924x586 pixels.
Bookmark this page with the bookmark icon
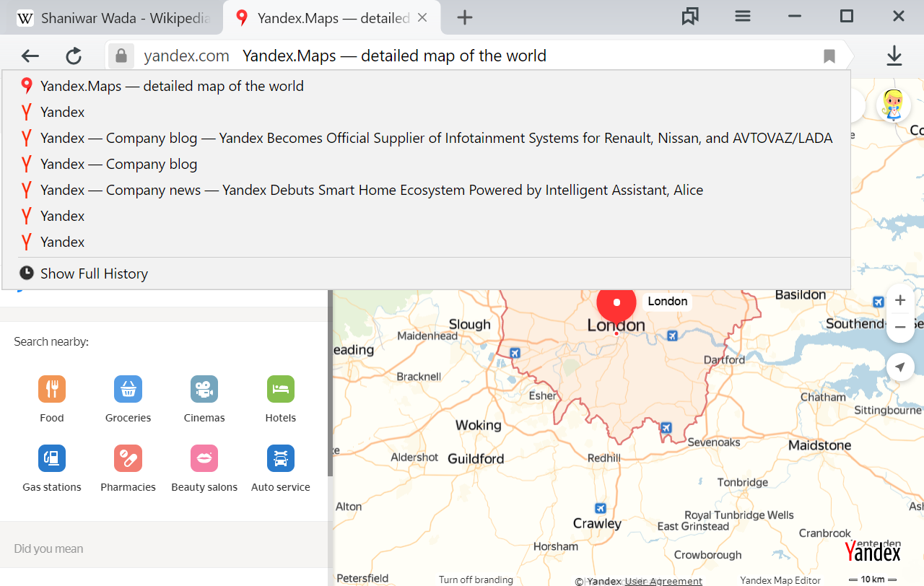pyautogui.click(x=829, y=56)
